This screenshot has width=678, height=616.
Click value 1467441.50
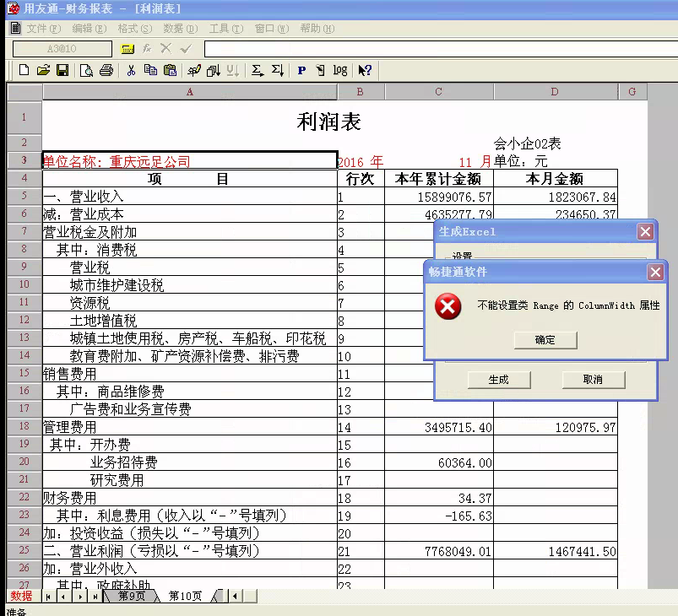(x=582, y=552)
